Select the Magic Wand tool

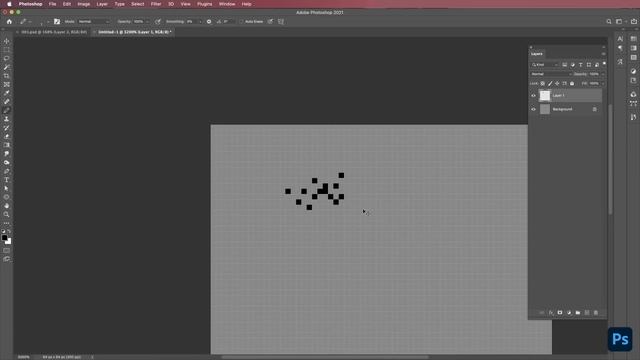tap(7, 67)
